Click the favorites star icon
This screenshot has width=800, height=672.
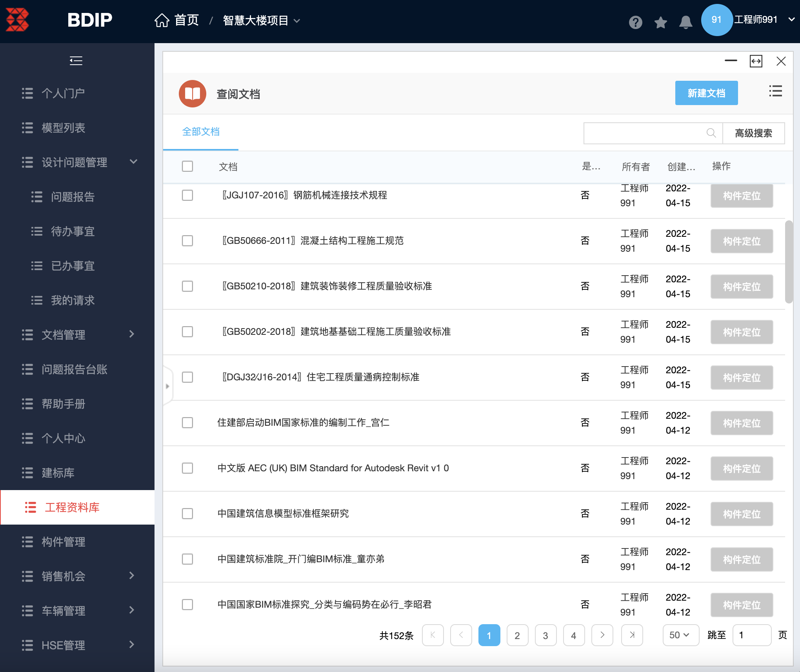(x=661, y=22)
